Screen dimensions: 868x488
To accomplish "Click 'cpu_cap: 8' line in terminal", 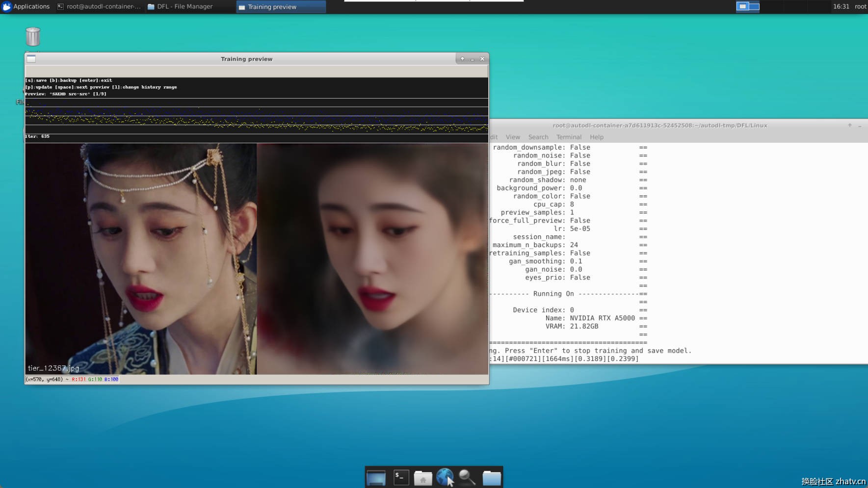I will pyautogui.click(x=553, y=204).
